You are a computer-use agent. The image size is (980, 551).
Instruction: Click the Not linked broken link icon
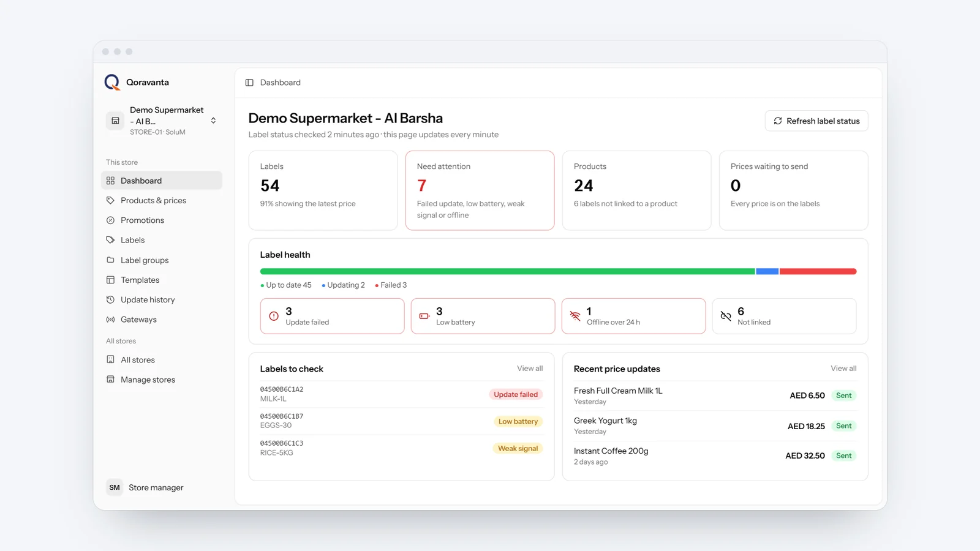726,316
